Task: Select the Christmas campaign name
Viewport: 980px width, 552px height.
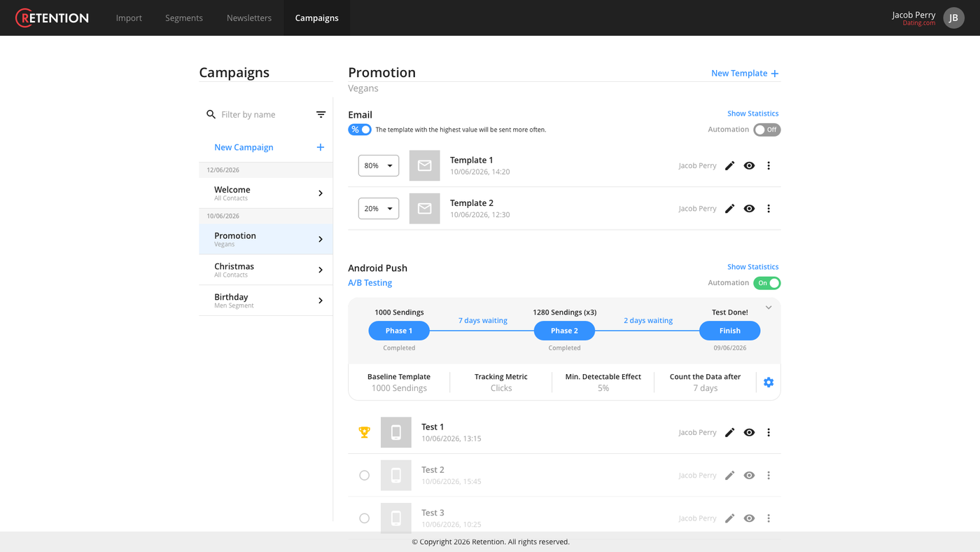Action: pos(234,267)
